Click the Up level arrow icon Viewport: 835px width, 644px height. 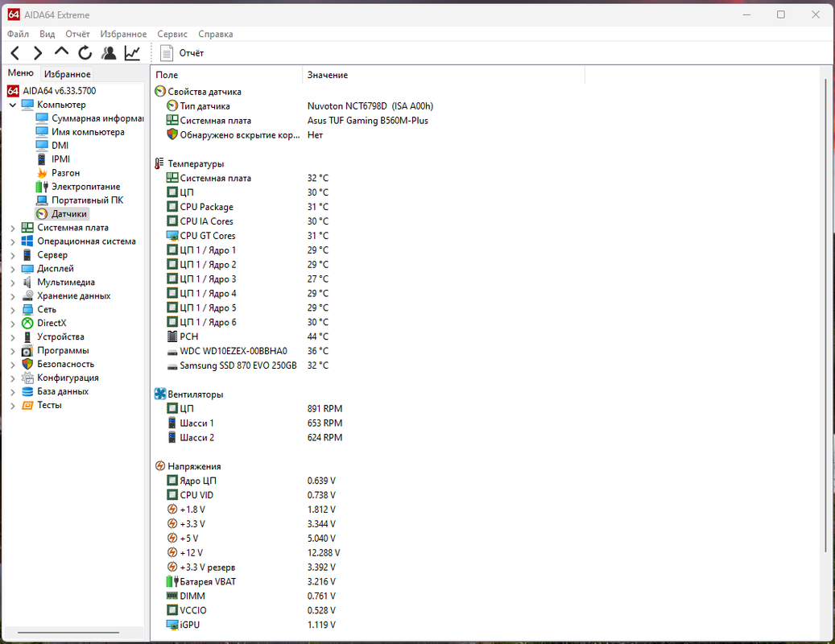click(61, 52)
